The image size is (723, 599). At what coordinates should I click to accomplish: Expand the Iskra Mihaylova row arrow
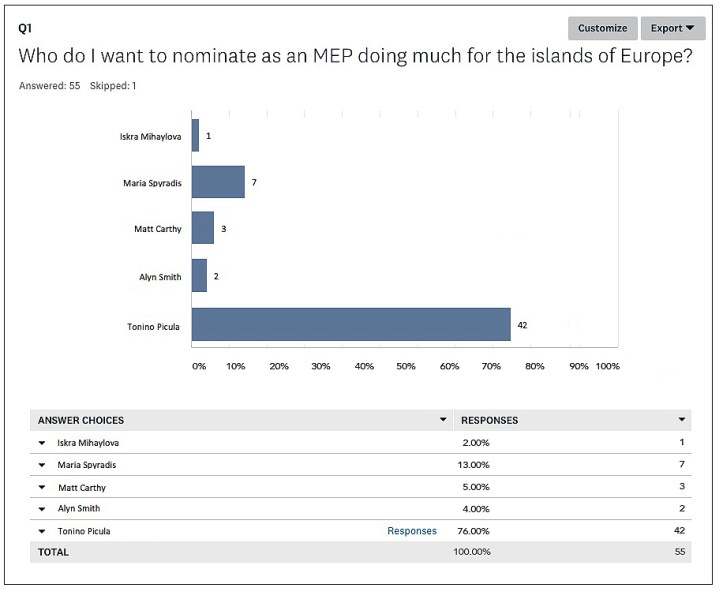coord(42,443)
